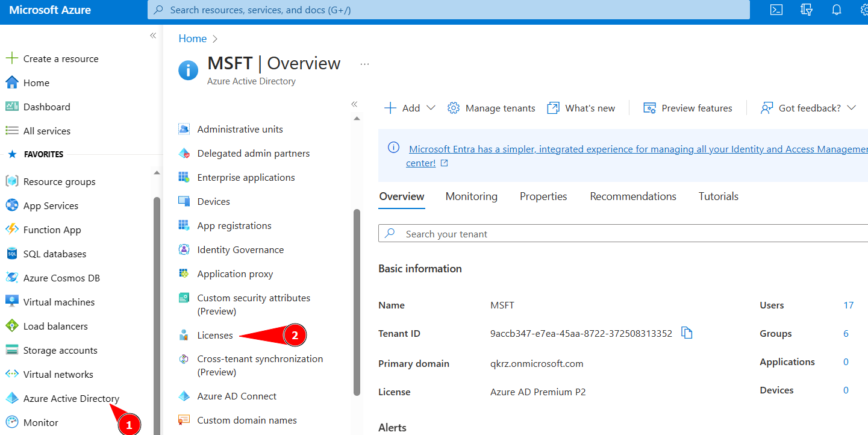The image size is (868, 435).
Task: Open Preview features
Action: [688, 108]
